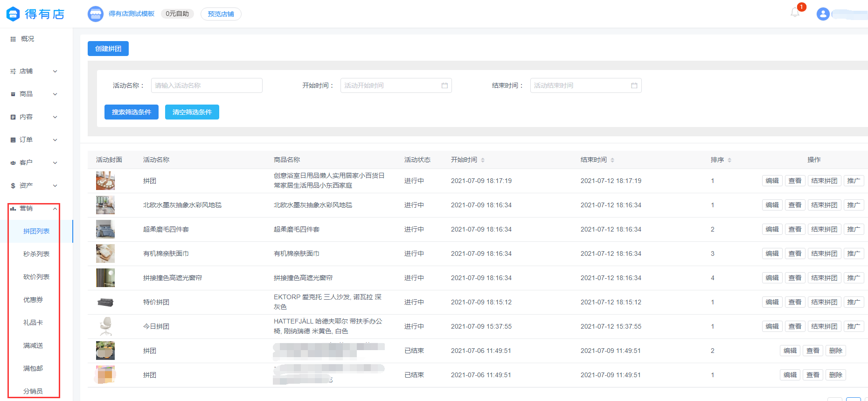The height and width of the screenshot is (401, 868).
Task: Go to 概况 overview page
Action: (27, 39)
